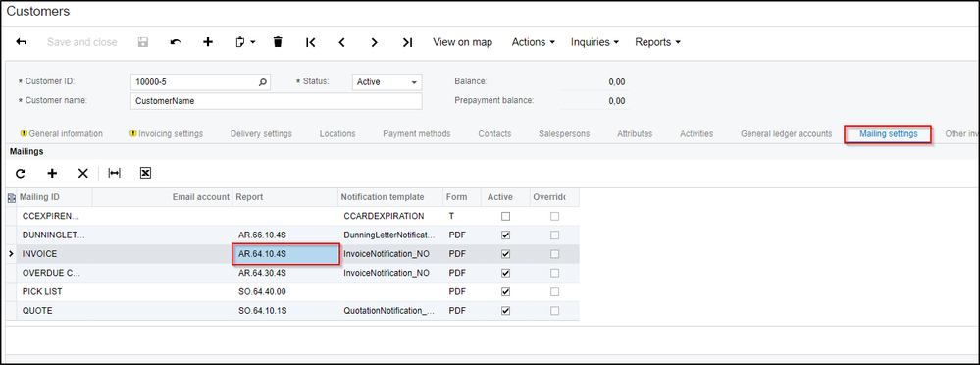
Task: Select the PICK LIST mailing ID cell
Action: pos(55,291)
